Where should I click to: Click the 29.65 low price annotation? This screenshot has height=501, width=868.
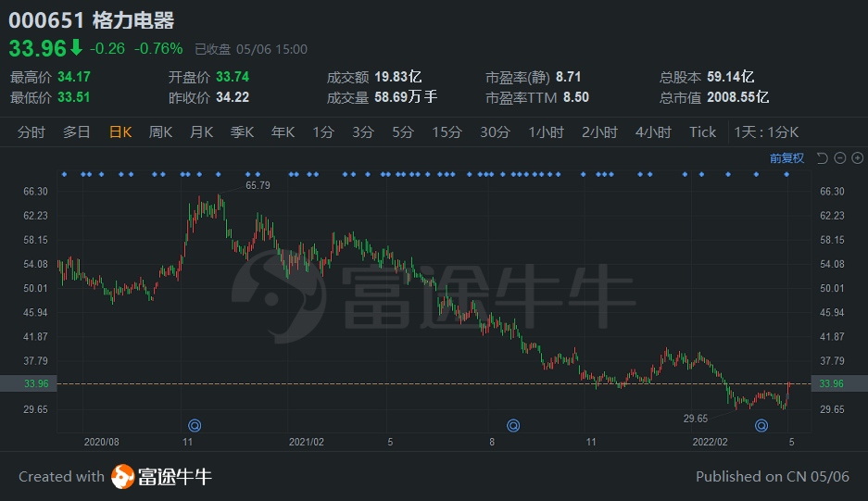[696, 419]
